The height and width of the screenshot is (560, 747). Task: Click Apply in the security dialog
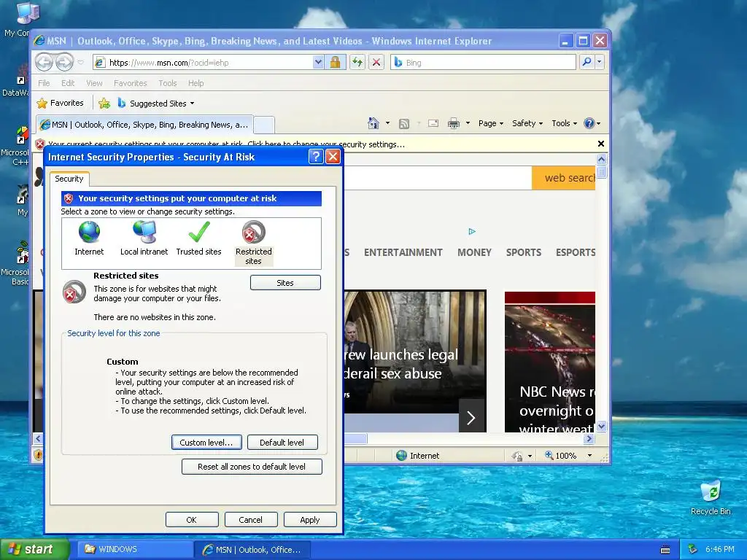(309, 519)
